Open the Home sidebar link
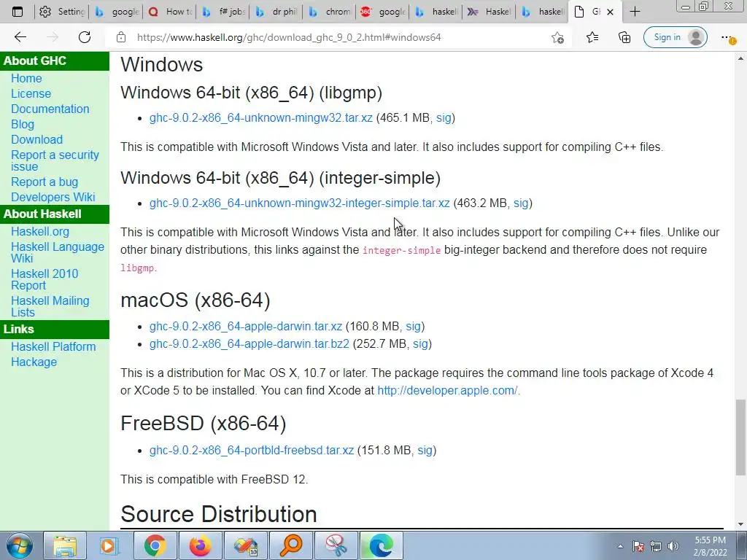Image resolution: width=747 pixels, height=560 pixels. (x=26, y=78)
